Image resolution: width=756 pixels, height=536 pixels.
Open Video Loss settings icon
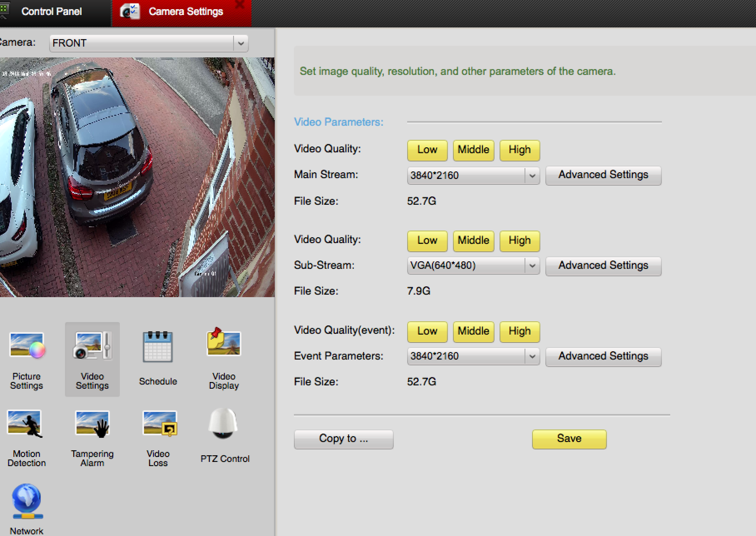pos(159,424)
